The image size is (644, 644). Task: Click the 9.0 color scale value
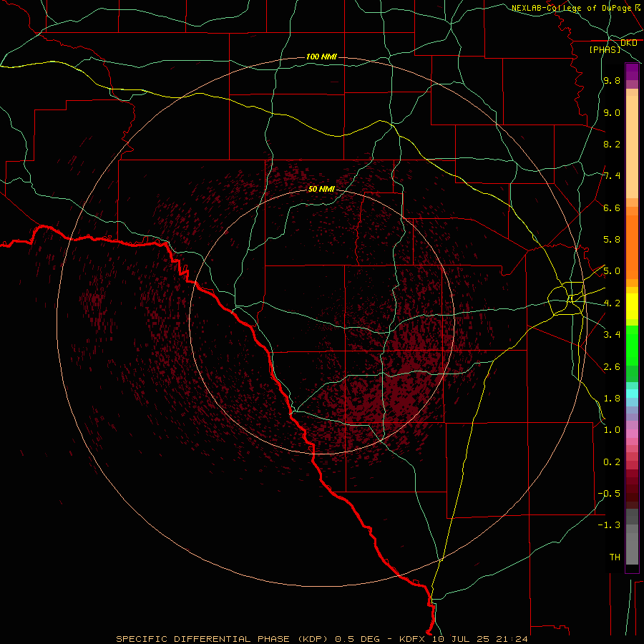(x=612, y=112)
